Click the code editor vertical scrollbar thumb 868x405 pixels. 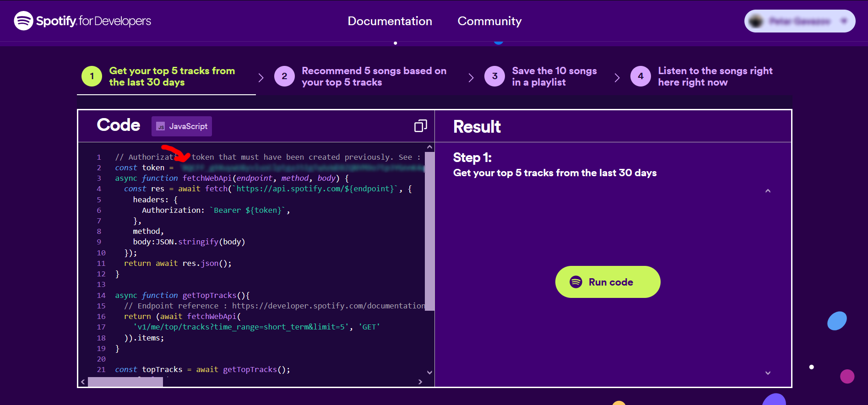[x=429, y=232]
